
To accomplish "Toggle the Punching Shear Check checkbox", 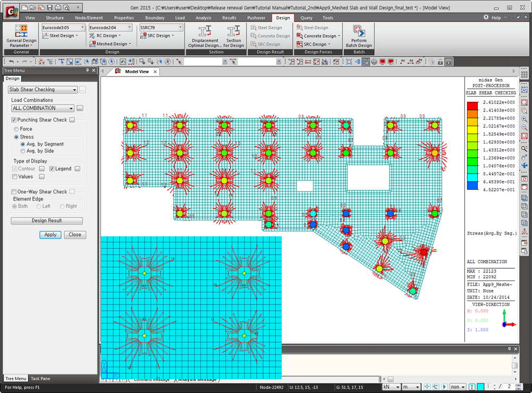I will [x=14, y=119].
